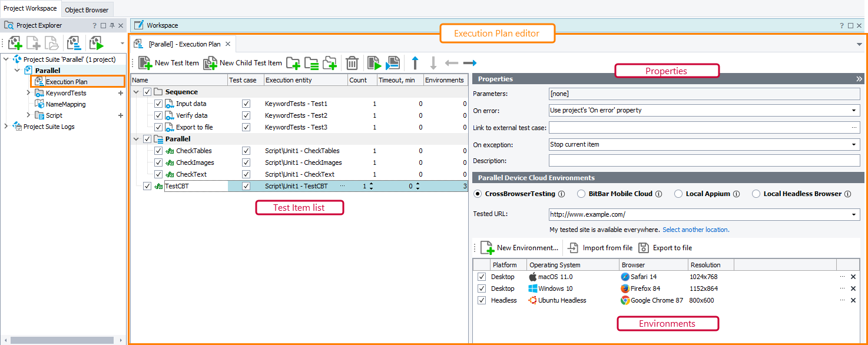The height and width of the screenshot is (345, 868).
Task: Uncheck the CheckImages test item
Action: (157, 162)
